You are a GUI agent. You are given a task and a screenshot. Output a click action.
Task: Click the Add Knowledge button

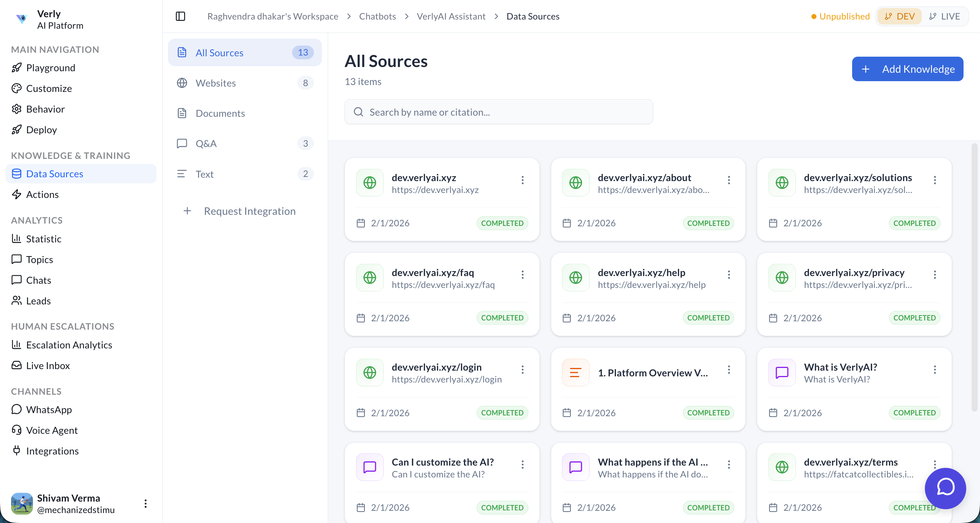[907, 69]
